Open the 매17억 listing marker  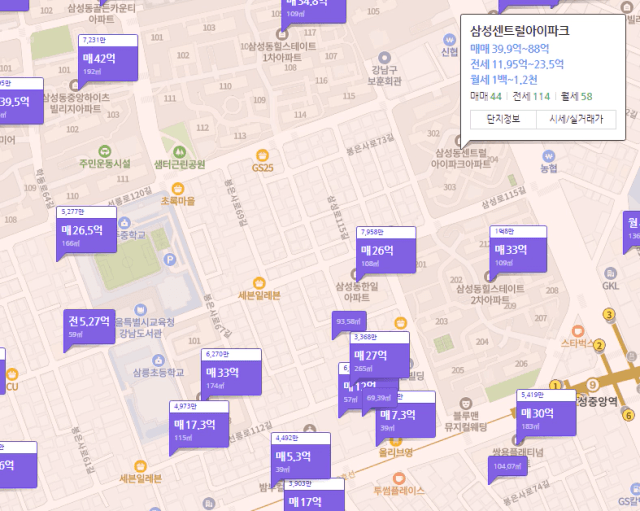coord(314,495)
